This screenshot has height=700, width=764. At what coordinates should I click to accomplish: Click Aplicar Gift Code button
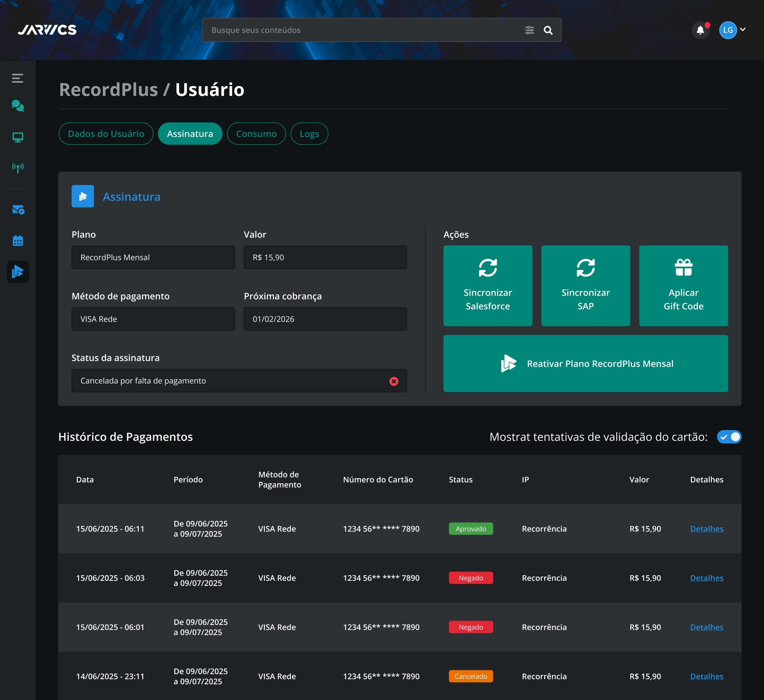683,286
